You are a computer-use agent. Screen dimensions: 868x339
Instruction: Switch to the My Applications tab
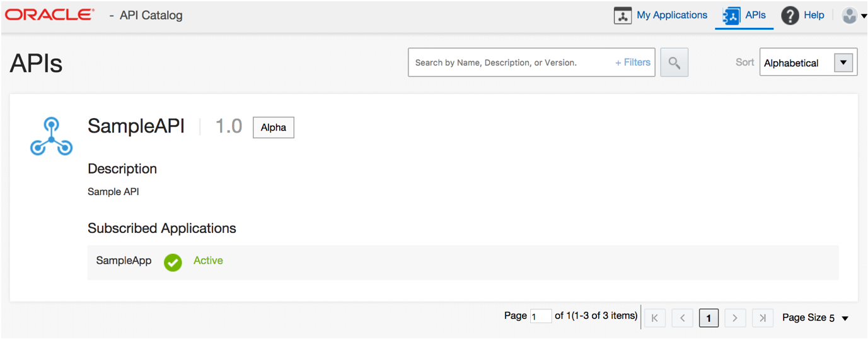point(661,15)
